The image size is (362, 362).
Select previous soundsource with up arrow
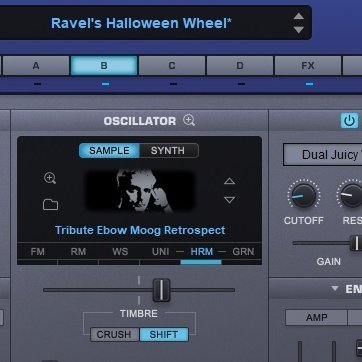(x=229, y=181)
